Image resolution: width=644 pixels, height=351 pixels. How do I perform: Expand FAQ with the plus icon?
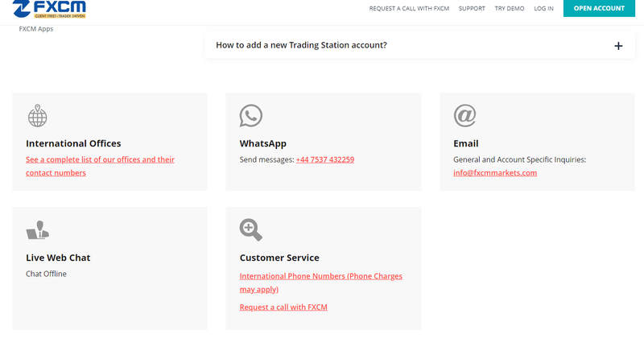[618, 46]
